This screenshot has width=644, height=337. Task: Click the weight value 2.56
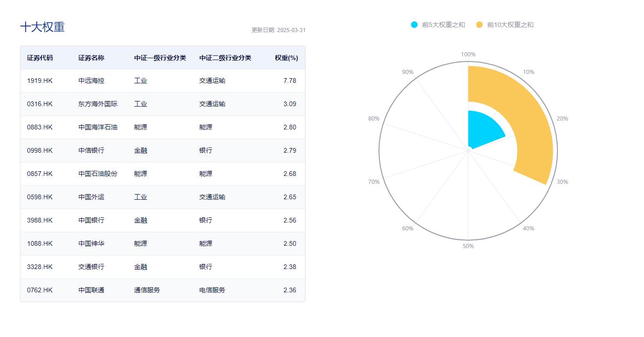click(290, 220)
